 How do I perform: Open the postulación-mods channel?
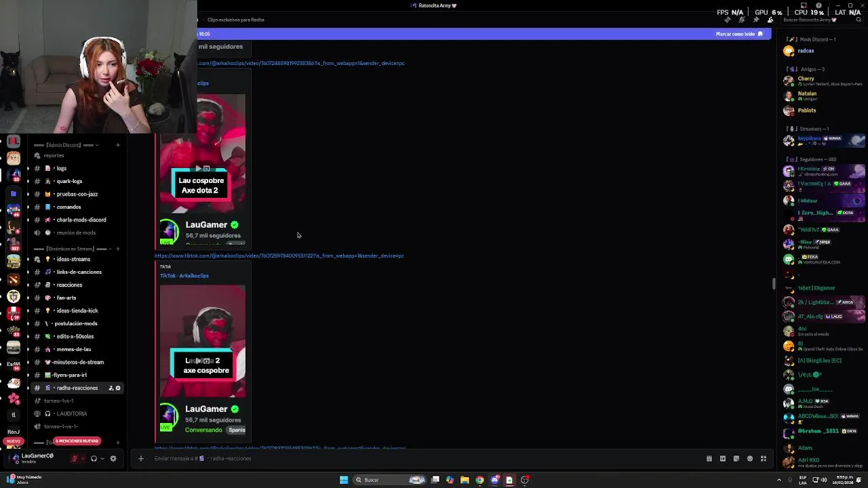pyautogui.click(x=77, y=323)
